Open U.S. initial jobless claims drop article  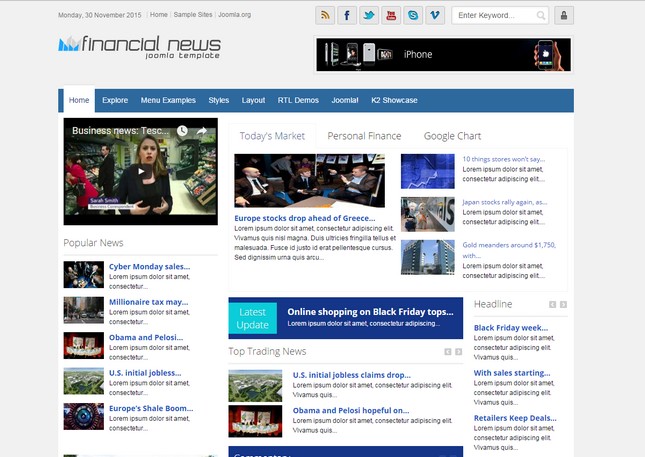tap(352, 375)
